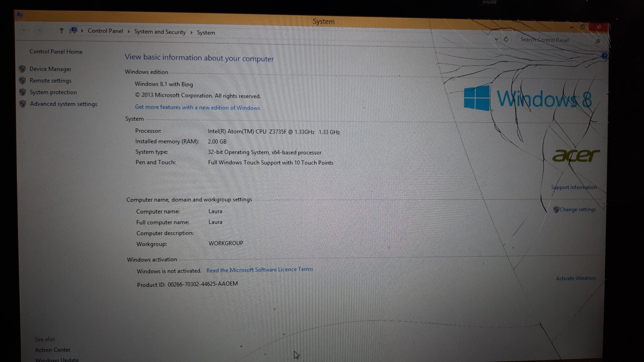Click the shield icon beside Change settings
The image size is (644, 362).
point(556,209)
